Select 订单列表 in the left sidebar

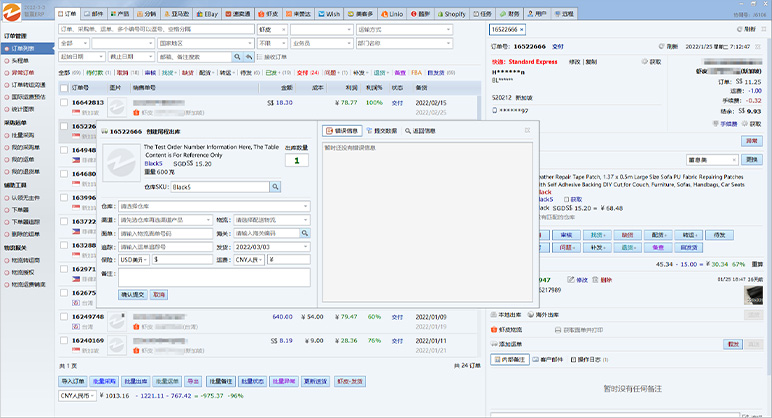point(24,48)
